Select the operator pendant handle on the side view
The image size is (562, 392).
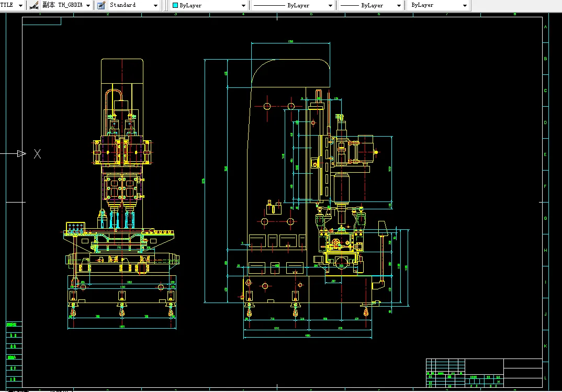pos(382,229)
